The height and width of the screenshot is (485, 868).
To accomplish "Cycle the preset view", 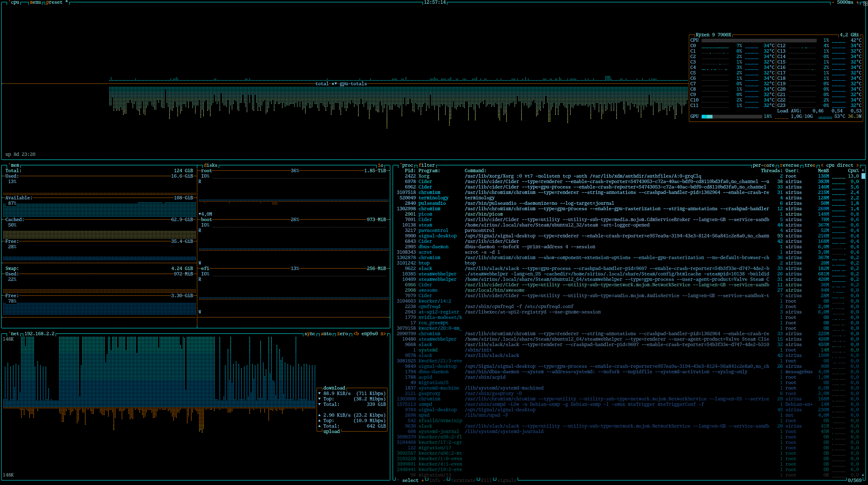I will point(57,2).
